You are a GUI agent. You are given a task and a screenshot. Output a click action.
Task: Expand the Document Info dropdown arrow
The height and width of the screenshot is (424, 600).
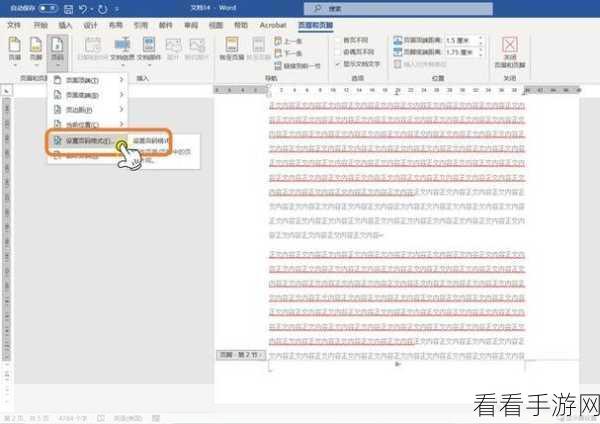122,65
